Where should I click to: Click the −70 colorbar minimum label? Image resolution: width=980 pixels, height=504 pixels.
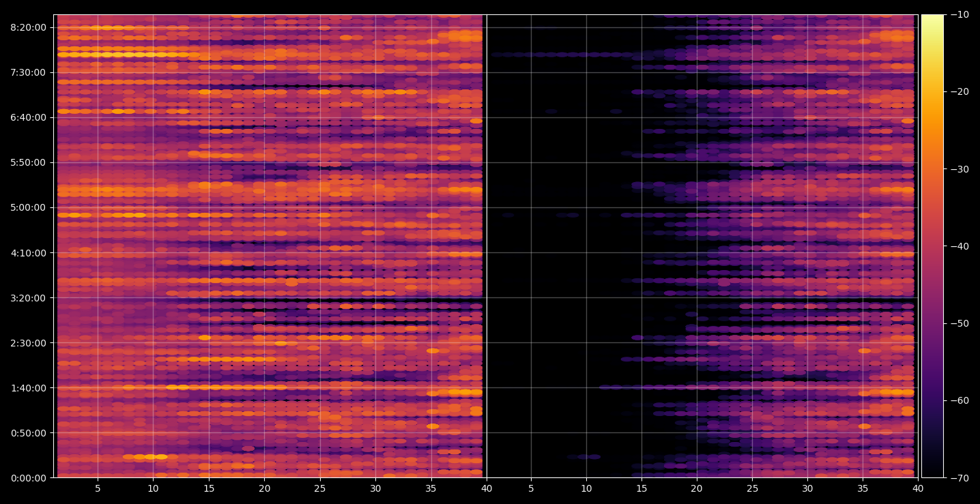tap(960, 477)
